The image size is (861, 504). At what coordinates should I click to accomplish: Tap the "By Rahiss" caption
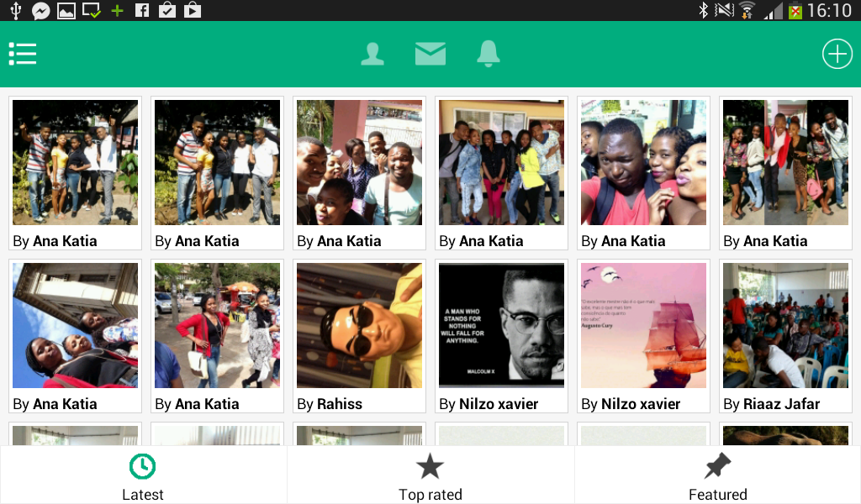tap(330, 404)
